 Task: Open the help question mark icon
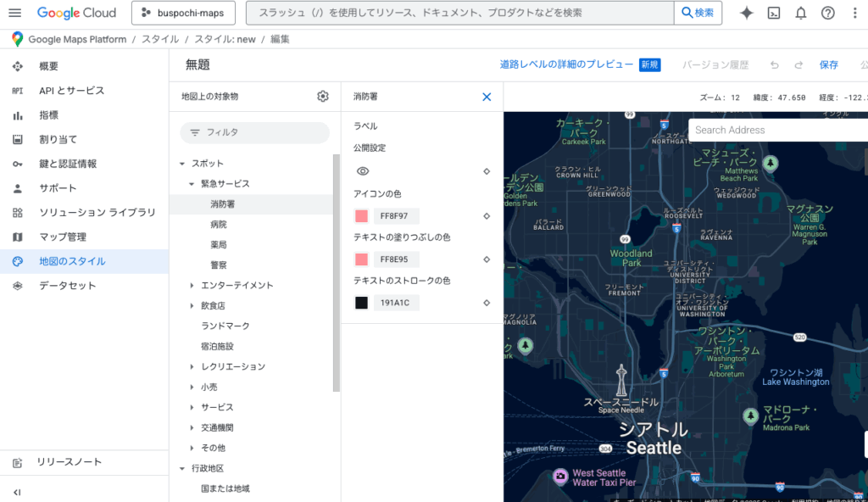(828, 13)
